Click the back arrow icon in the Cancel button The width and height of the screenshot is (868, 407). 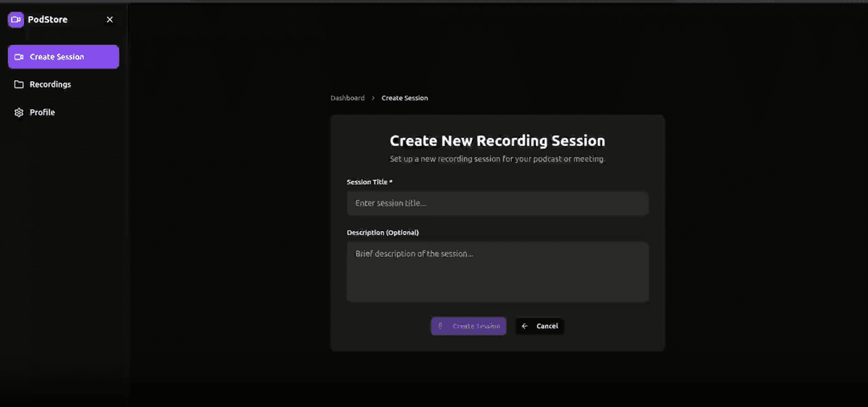tap(525, 326)
